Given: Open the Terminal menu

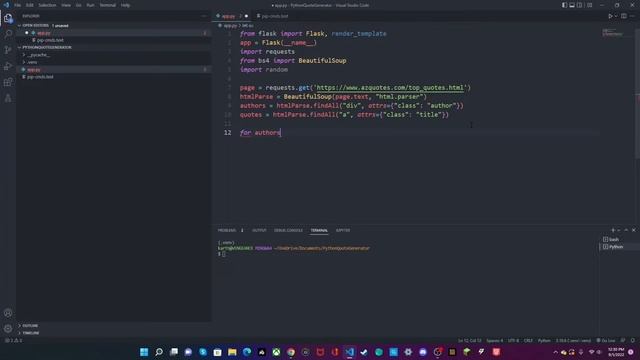Looking at the screenshot, I should [x=108, y=5].
